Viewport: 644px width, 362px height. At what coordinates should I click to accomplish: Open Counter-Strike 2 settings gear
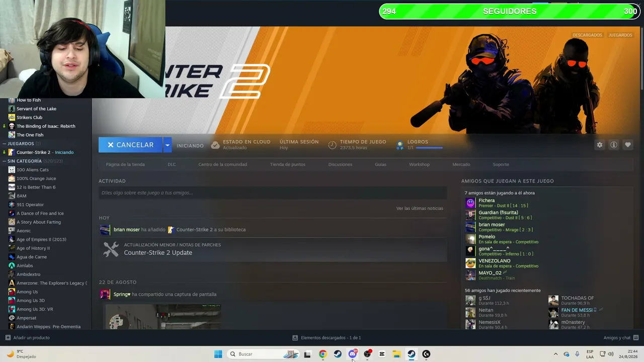pos(600,145)
